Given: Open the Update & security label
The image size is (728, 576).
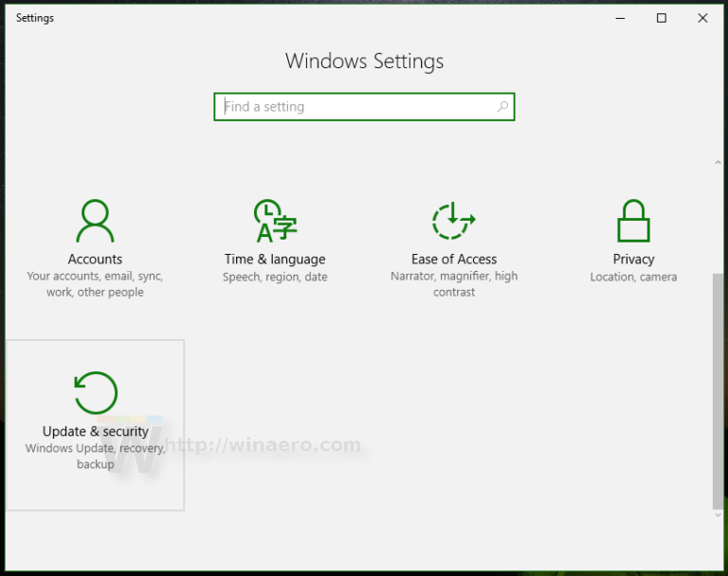Looking at the screenshot, I should pos(95,432).
